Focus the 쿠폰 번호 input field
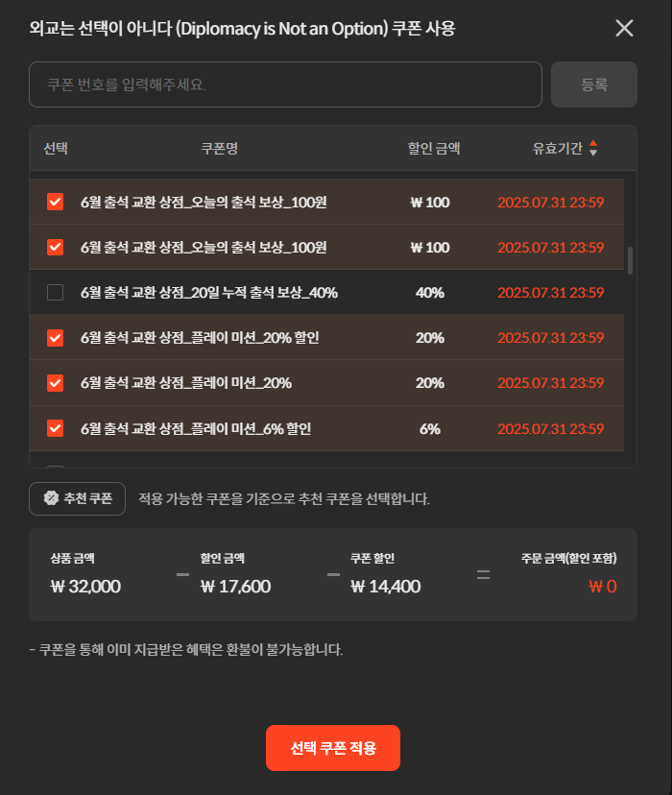672x795 pixels. point(285,84)
